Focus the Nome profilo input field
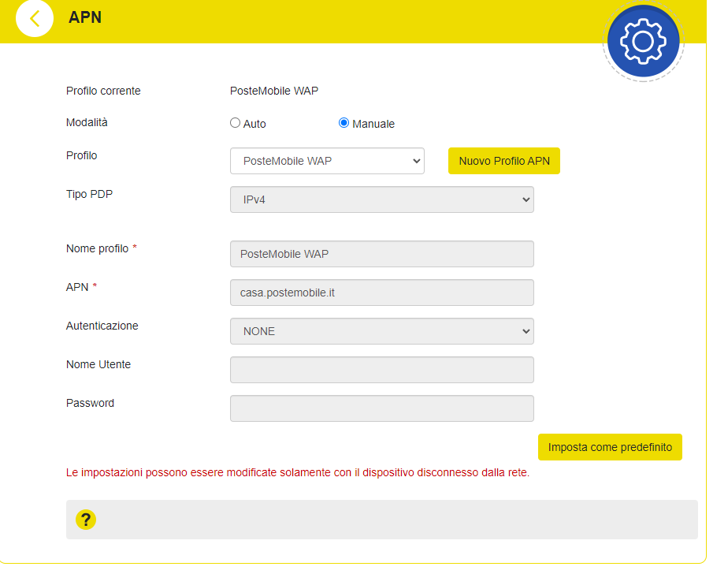 (x=382, y=254)
